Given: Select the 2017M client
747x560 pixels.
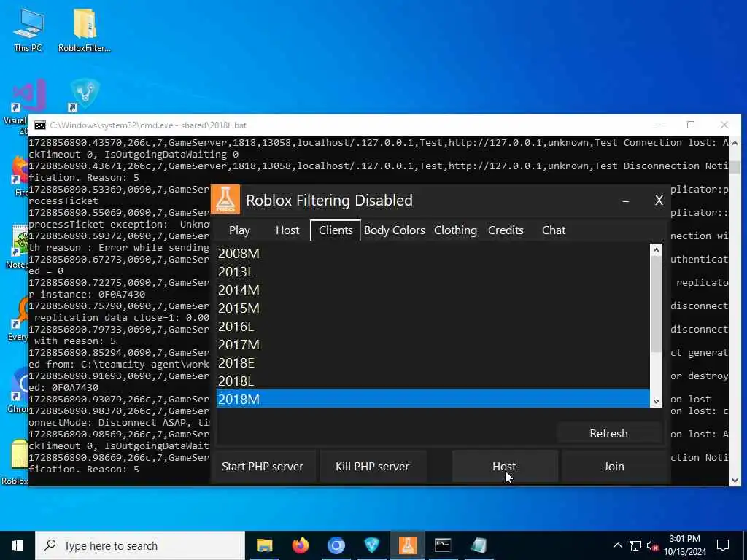Looking at the screenshot, I should click(x=433, y=344).
